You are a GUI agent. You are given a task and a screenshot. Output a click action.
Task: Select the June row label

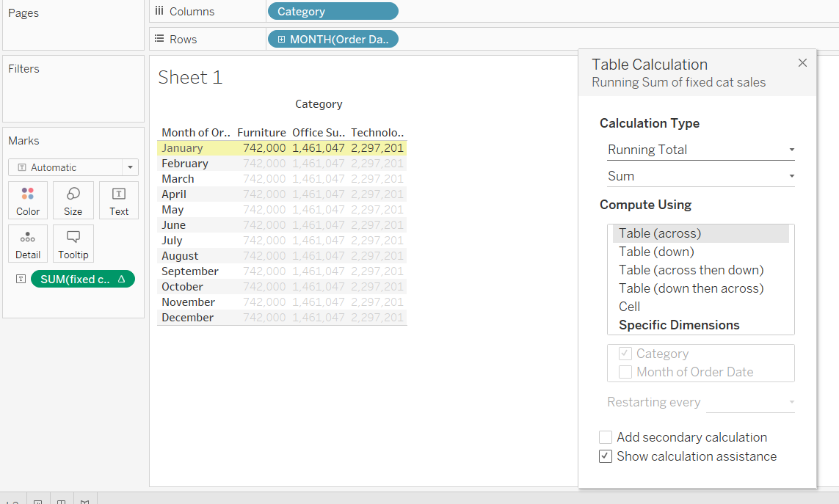click(x=173, y=225)
